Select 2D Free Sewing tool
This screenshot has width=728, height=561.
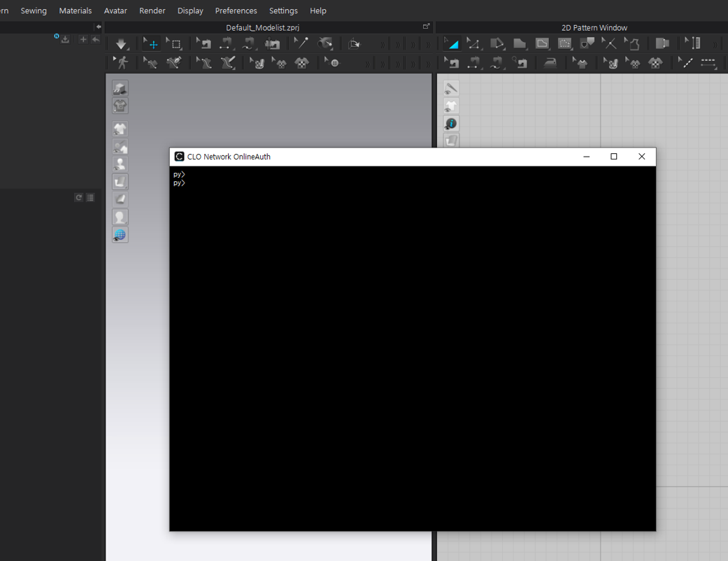coord(496,62)
